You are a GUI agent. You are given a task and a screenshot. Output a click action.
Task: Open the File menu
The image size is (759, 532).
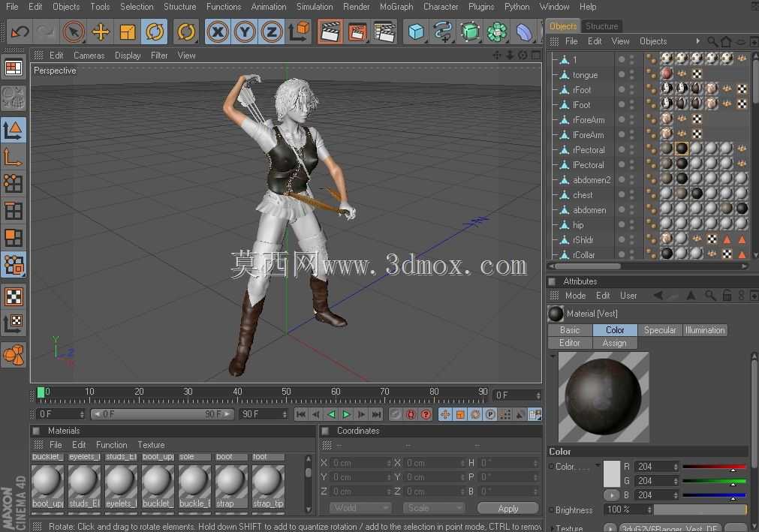pos(12,7)
